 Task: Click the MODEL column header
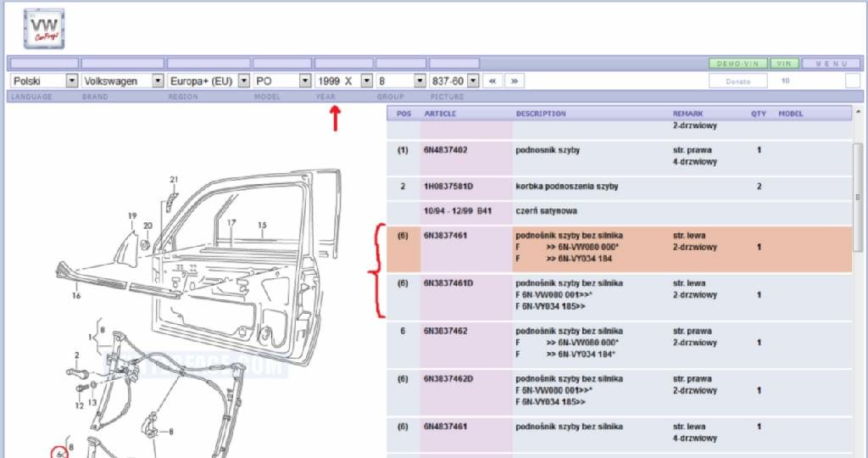point(791,114)
